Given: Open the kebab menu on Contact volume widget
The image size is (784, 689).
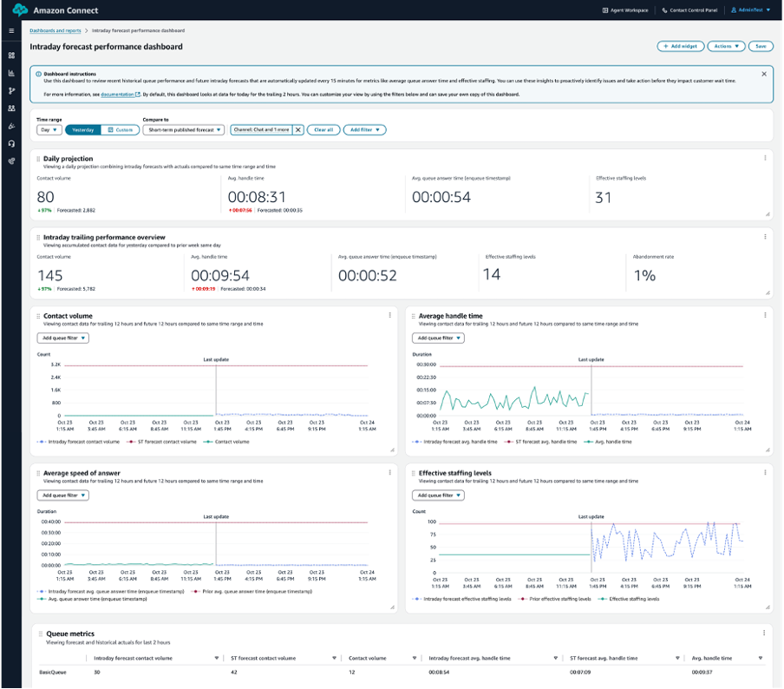Looking at the screenshot, I should 389,315.
